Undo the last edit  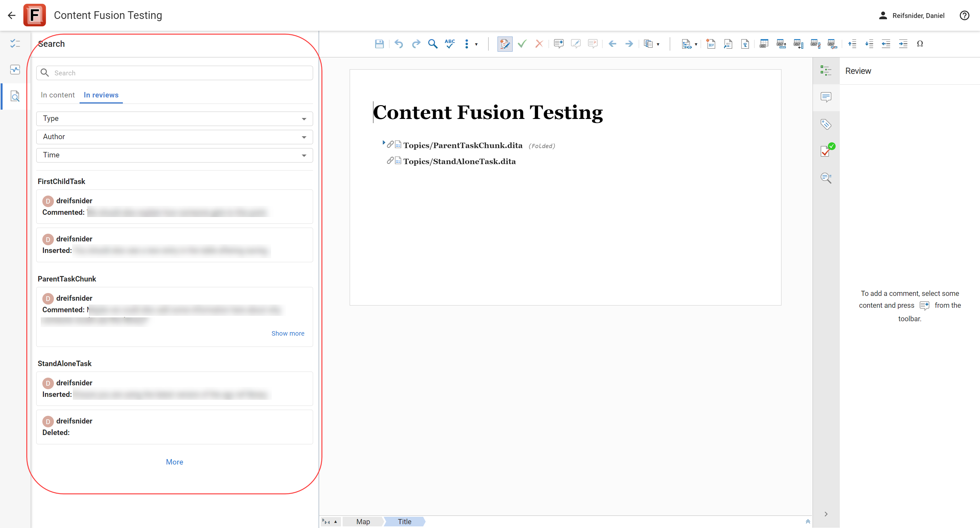tap(399, 44)
